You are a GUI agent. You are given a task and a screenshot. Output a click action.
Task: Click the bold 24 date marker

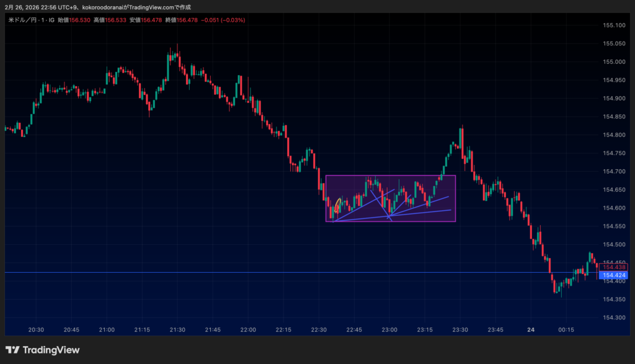(531, 330)
